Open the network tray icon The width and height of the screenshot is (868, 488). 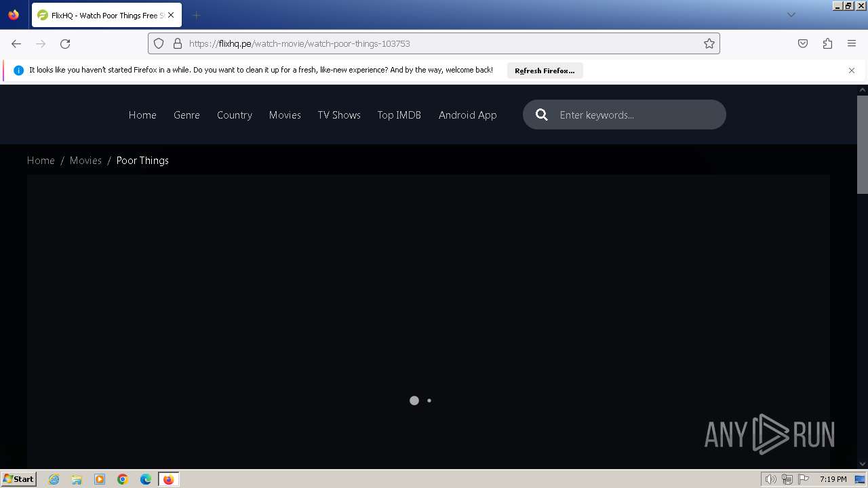(787, 479)
